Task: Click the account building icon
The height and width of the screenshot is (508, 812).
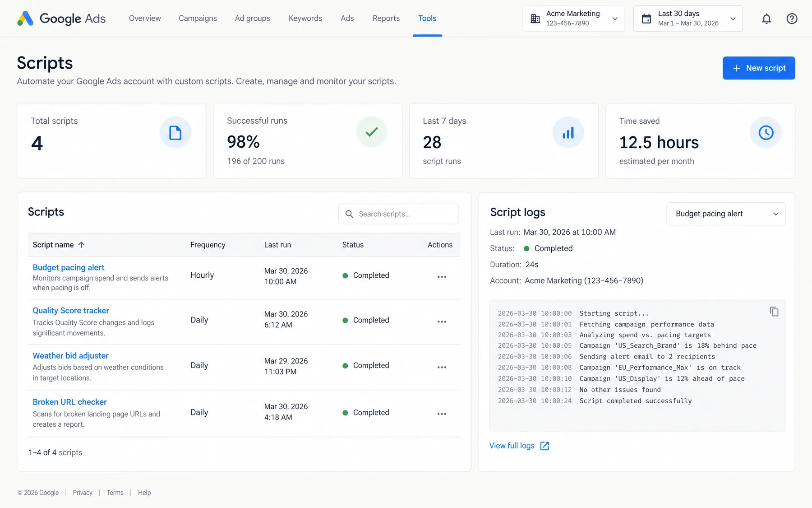Action: point(535,19)
